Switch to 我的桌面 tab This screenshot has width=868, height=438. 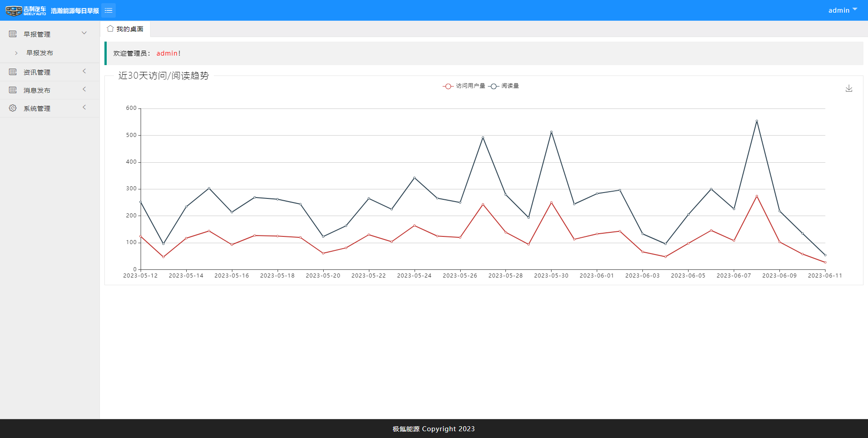125,29
